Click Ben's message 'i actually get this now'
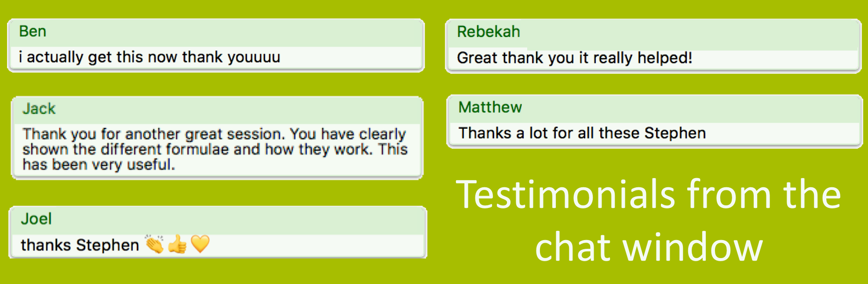Viewport: 868px width, 284px height. pos(150,57)
